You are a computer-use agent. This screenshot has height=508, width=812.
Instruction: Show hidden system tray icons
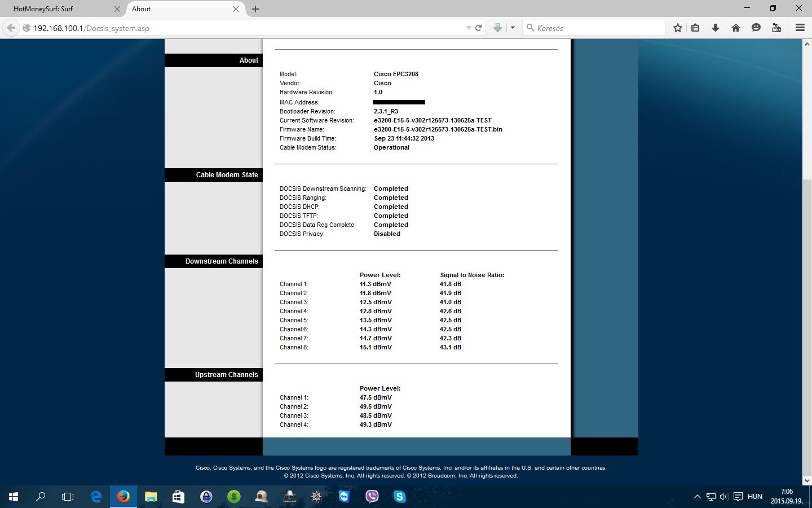click(x=698, y=497)
